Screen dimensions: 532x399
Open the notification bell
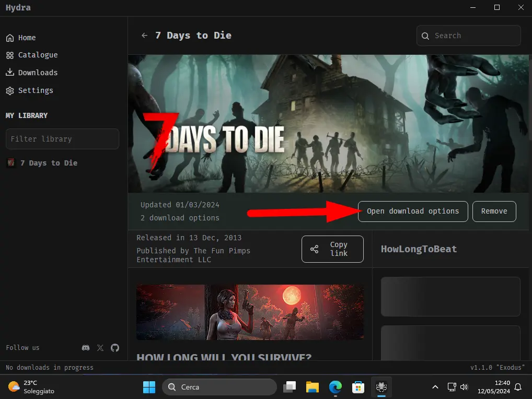pos(518,387)
